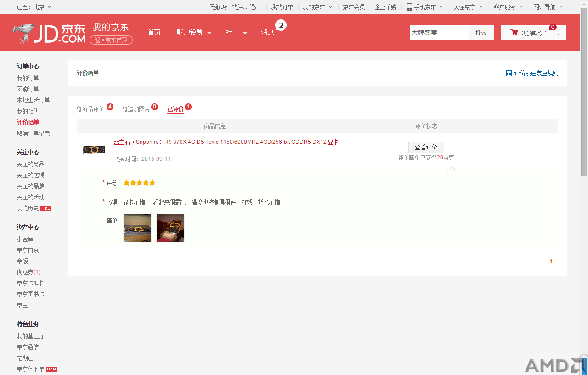588x375 pixels.
Task: Open 账户设置 dropdown menu
Action: [194, 33]
